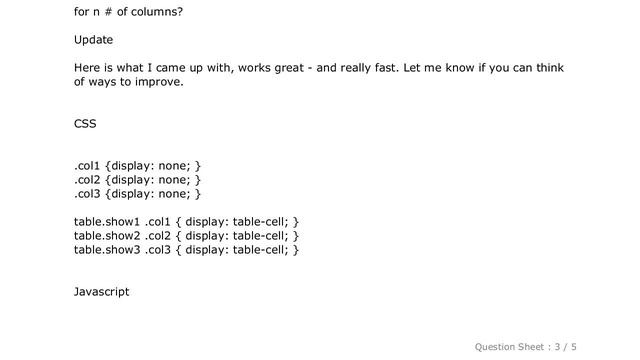Viewport: 640px width, 360px height.
Task: Click the page number '3' in footer
Action: click(557, 347)
